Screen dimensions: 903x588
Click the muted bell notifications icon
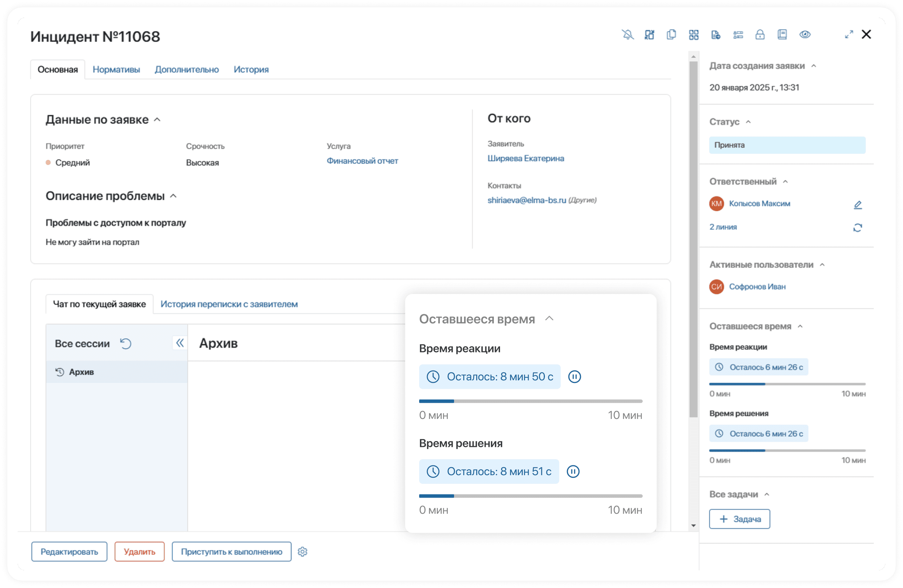(628, 35)
